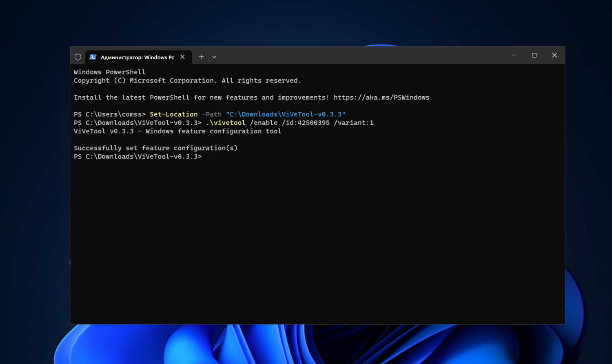The width and height of the screenshot is (612, 364).
Task: Click the administrator shield icon in the title bar
Action: point(78,57)
